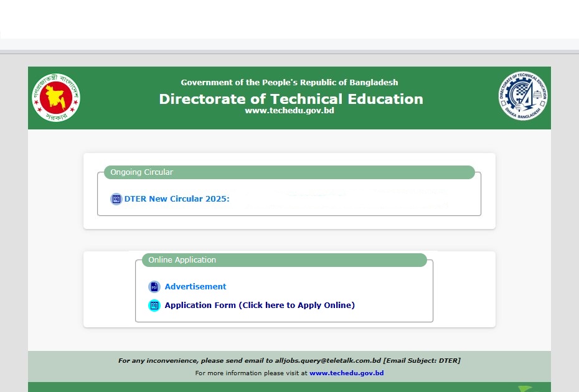Click the Email Subject: DTER text
Image resolution: width=579 pixels, height=392 pixels.
[x=421, y=360]
